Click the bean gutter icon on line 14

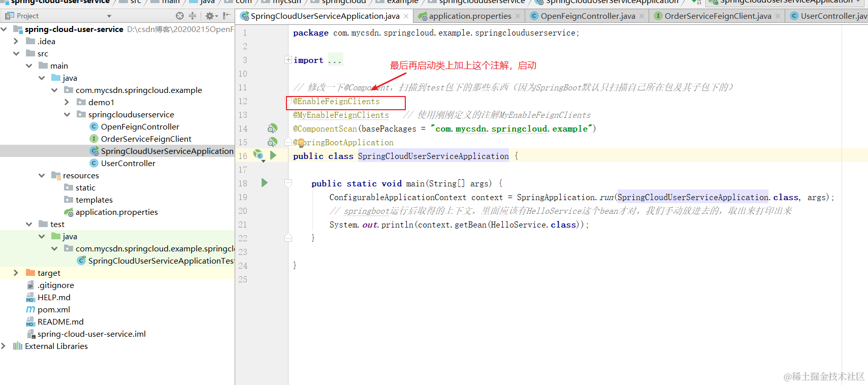tap(272, 129)
